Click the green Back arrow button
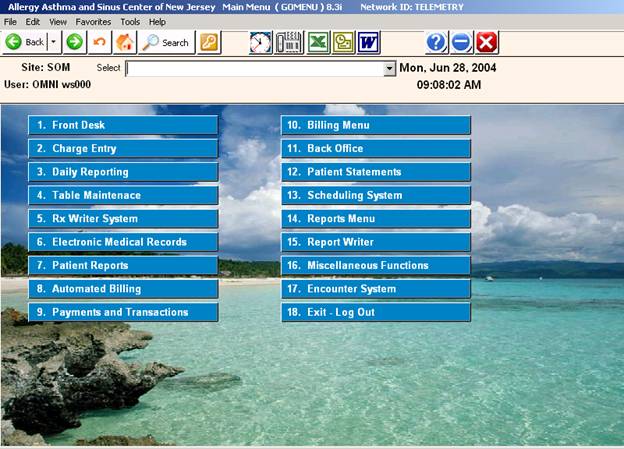Image resolution: width=624 pixels, height=449 pixels. point(26,42)
